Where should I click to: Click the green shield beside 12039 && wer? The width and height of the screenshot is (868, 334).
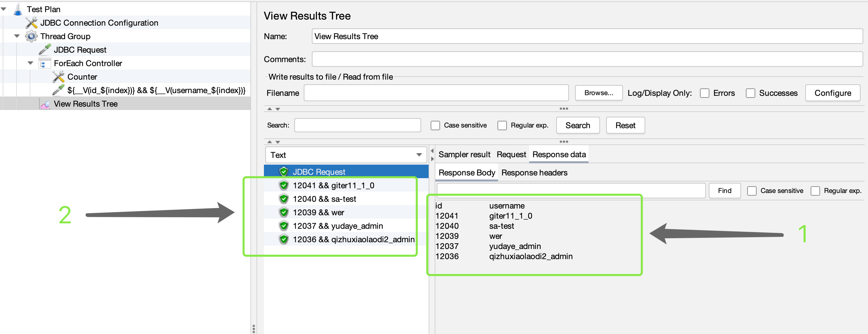284,212
